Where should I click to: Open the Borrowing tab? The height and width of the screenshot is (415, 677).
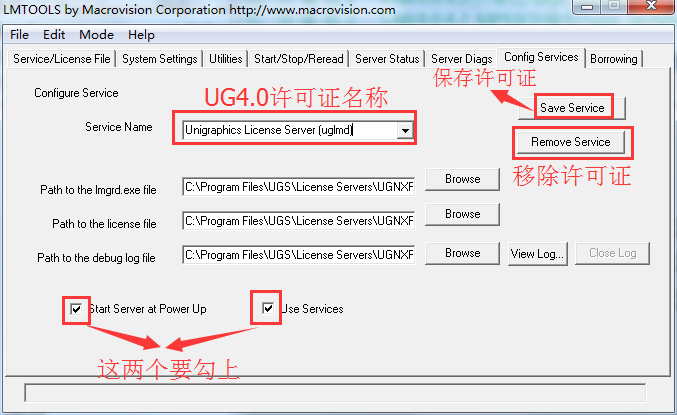614,59
